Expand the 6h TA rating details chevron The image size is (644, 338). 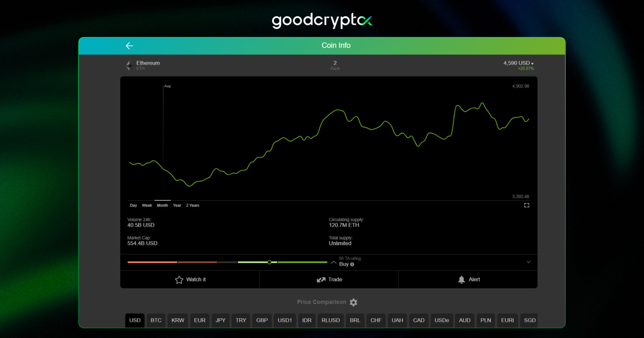pyautogui.click(x=528, y=262)
